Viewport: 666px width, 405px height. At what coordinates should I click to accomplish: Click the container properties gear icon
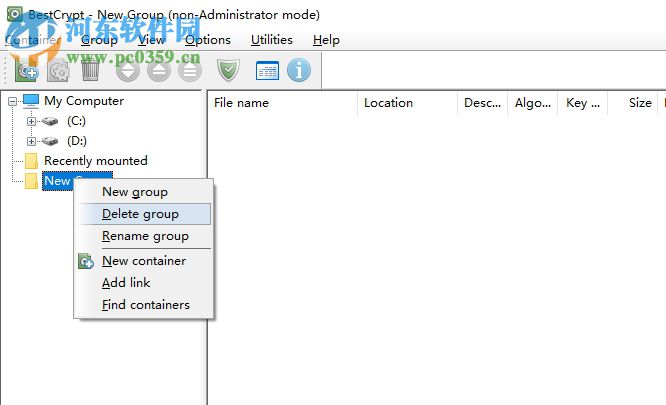(x=58, y=70)
